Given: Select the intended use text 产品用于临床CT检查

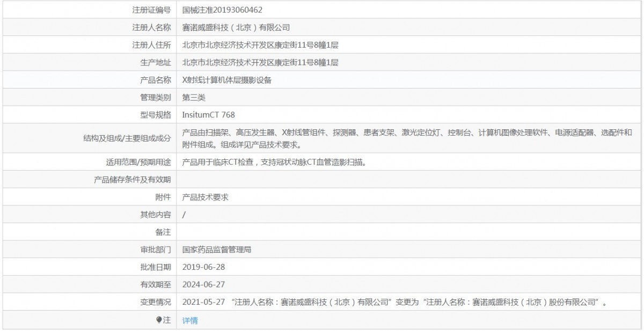Looking at the screenshot, I should pos(274,162).
